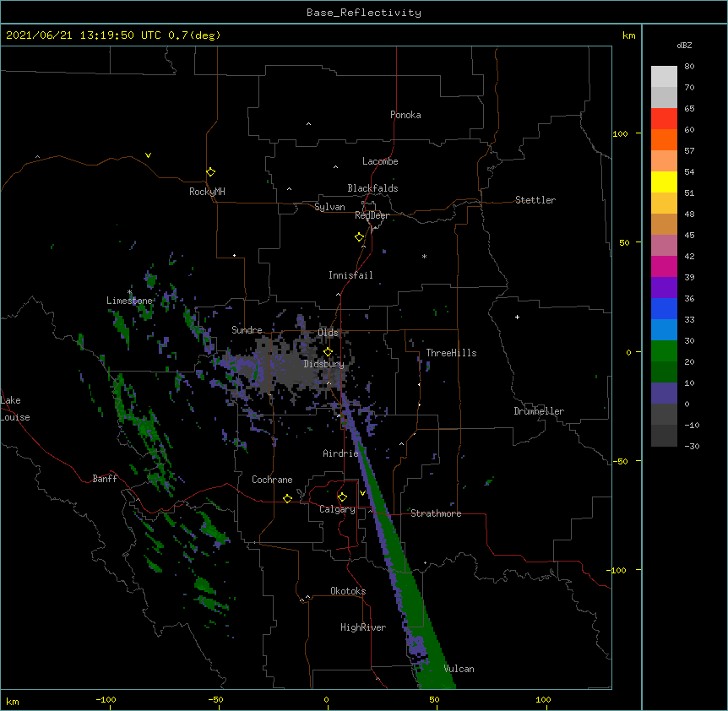This screenshot has width=728, height=711.
Task: Click the yellow diamond marker below RedDeer
Action: (360, 237)
